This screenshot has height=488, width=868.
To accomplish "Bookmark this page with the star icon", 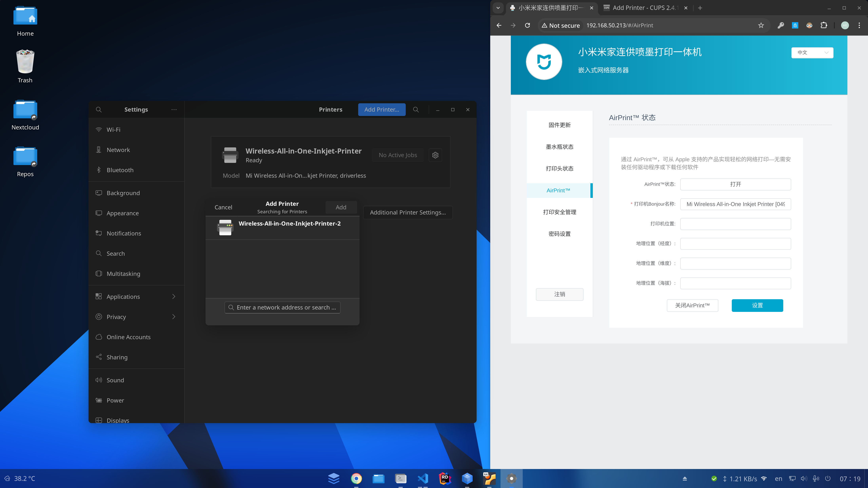I will coord(761,25).
